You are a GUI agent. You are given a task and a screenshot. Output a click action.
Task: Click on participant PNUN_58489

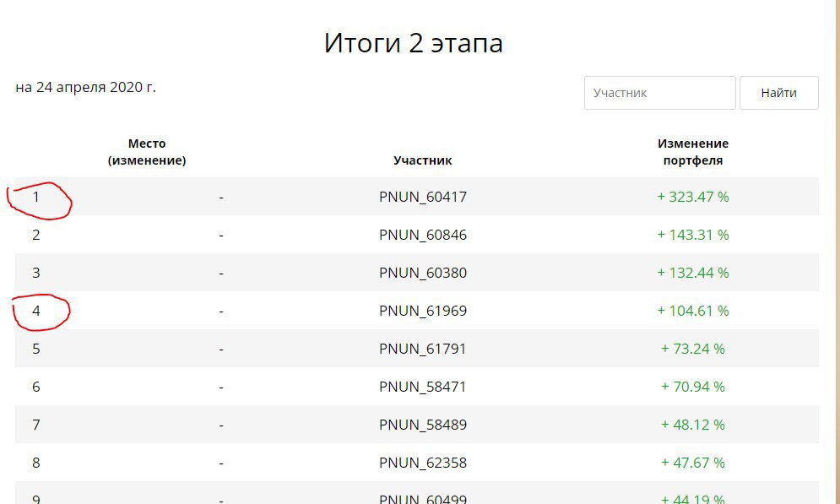tap(423, 425)
